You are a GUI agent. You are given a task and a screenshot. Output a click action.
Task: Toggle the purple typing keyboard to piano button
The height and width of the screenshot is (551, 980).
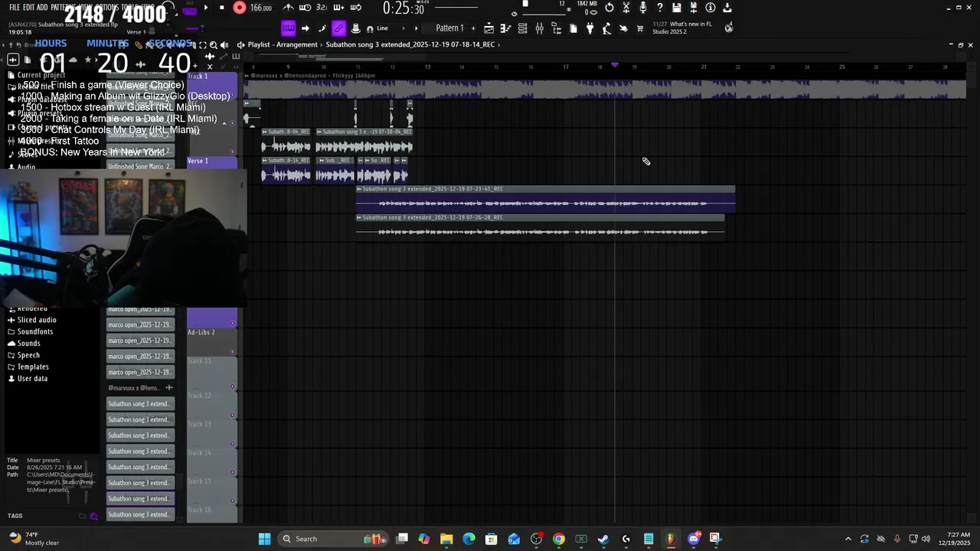tap(288, 28)
